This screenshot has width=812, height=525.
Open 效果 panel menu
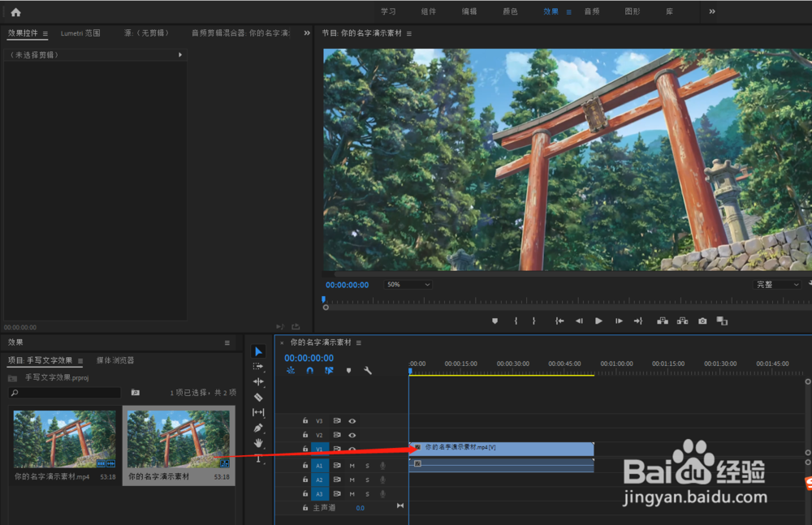point(227,342)
